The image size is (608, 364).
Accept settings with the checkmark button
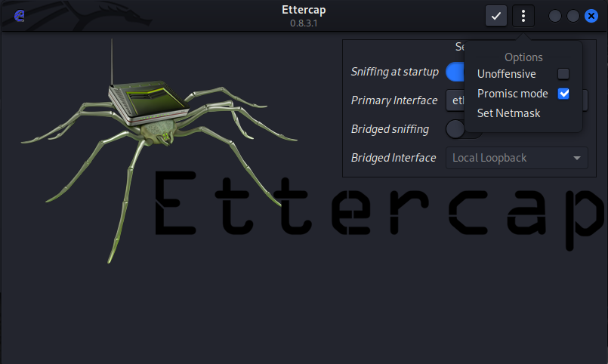coord(496,16)
